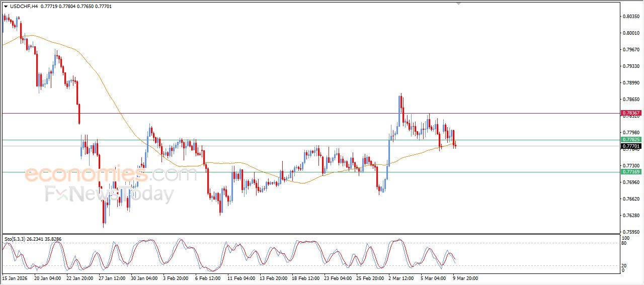The height and width of the screenshot is (285, 644).
Task: Click the 6 Feb 12:00 time axis label
Action: [x=208, y=277]
